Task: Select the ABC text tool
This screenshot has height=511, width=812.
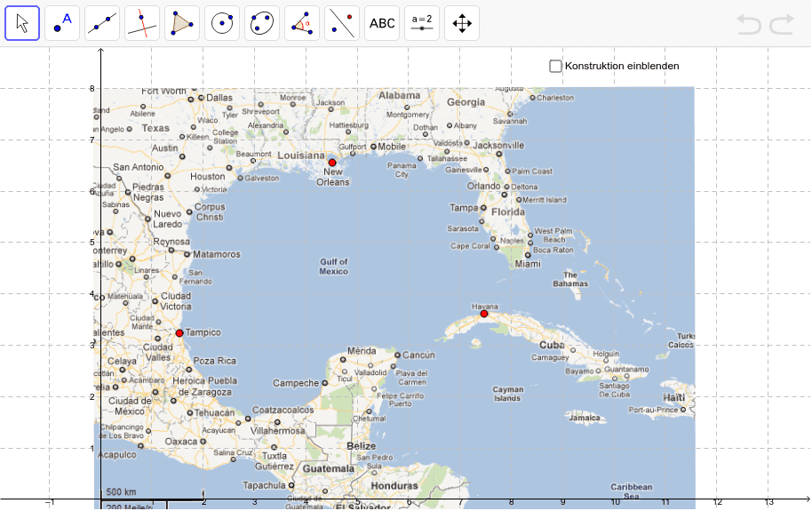Action: pyautogui.click(x=382, y=23)
